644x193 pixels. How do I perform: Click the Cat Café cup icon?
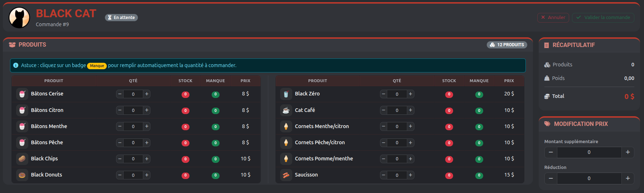click(286, 110)
